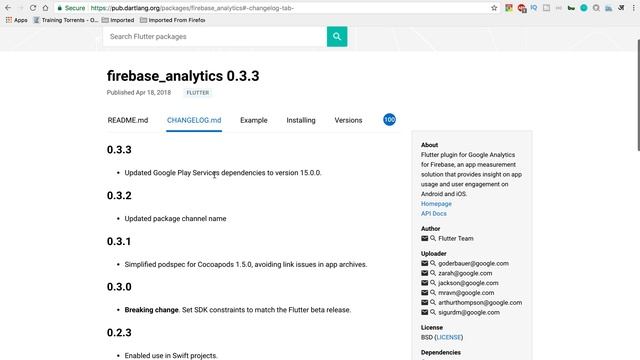Click the search icon for zarah@google.com
Screen dimensions: 640x360
click(433, 273)
